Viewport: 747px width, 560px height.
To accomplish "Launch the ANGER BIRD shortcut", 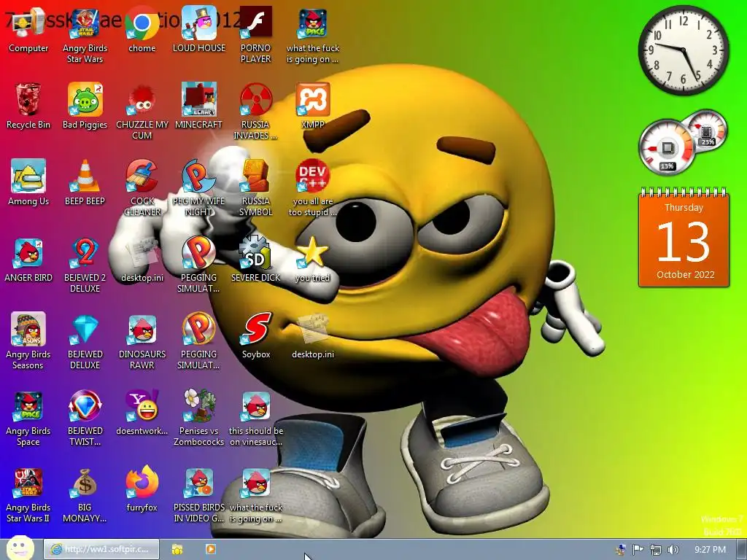I will point(28,260).
